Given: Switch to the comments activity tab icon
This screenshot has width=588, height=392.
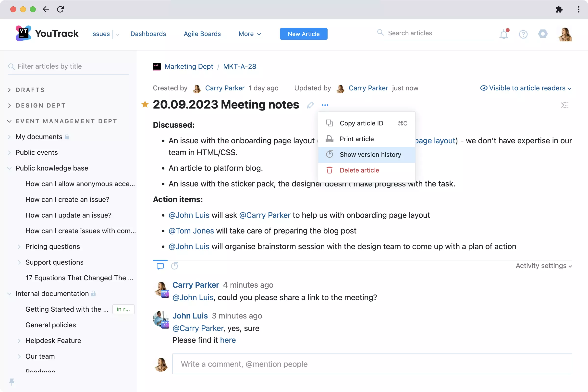Looking at the screenshot, I should point(160,266).
